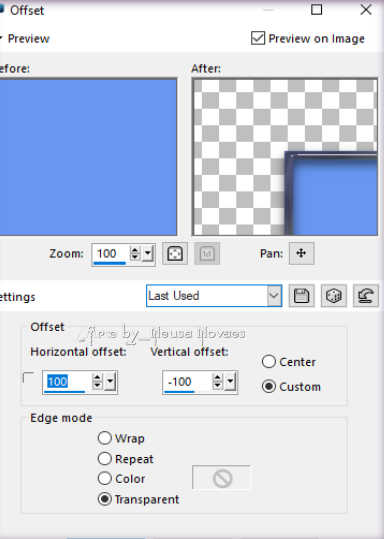
Task: Click the Reset to default arrow icon
Action: pos(366,296)
